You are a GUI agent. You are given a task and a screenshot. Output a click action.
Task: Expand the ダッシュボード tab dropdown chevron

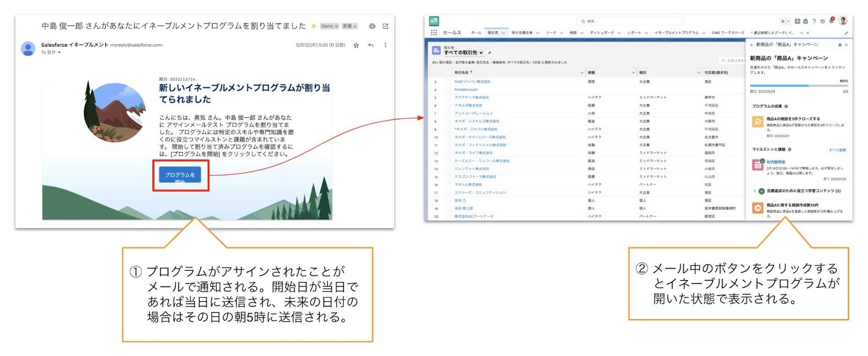(619, 33)
